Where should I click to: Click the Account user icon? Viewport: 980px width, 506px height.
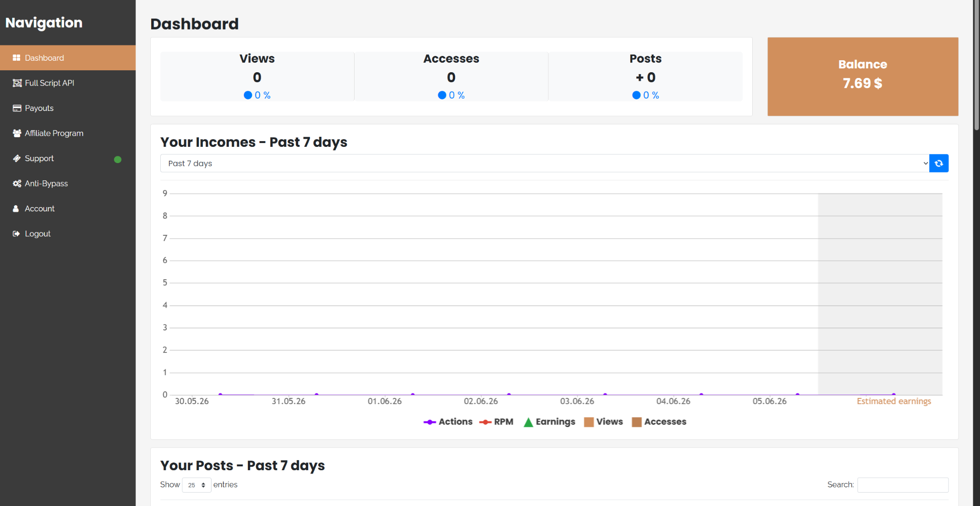[16, 209]
